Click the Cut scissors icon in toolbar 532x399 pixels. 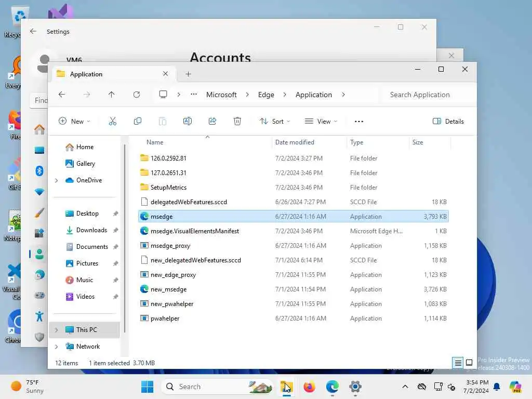click(113, 121)
